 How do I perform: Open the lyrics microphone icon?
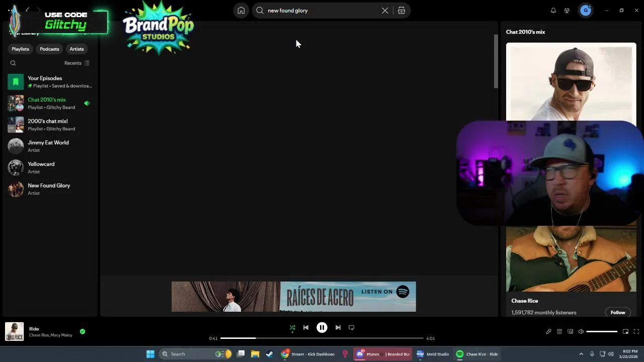(548, 331)
